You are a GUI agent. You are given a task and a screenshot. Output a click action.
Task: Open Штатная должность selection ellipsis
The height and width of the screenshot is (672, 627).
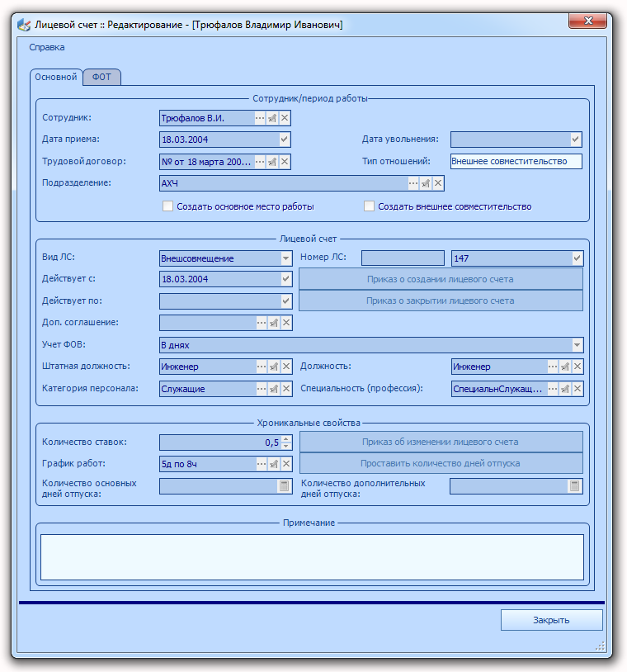(262, 367)
